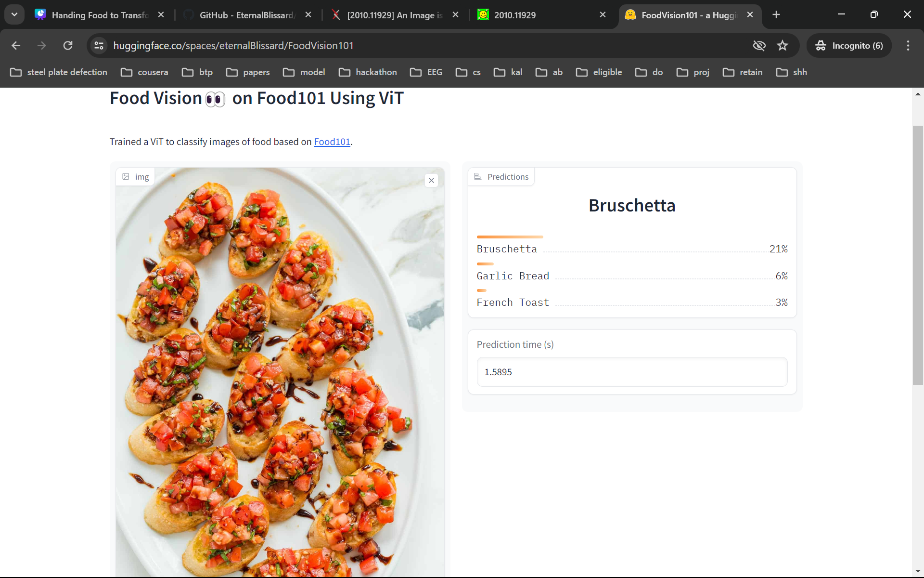This screenshot has width=924, height=578.
Task: Click the Prediction time value field
Action: click(631, 372)
